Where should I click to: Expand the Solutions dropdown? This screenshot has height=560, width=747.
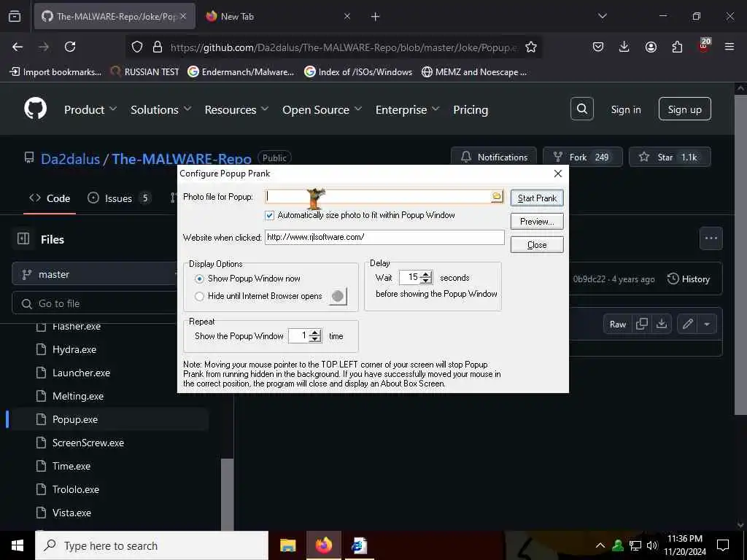161,109
